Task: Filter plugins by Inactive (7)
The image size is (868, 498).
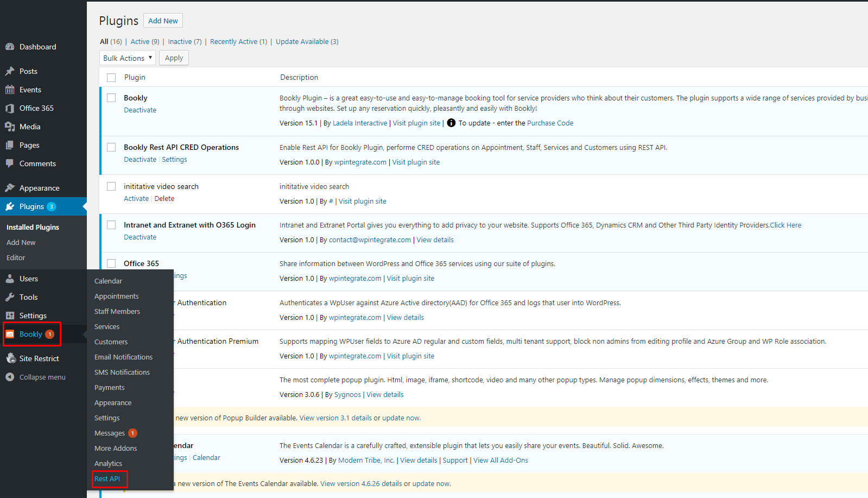Action: coord(185,41)
